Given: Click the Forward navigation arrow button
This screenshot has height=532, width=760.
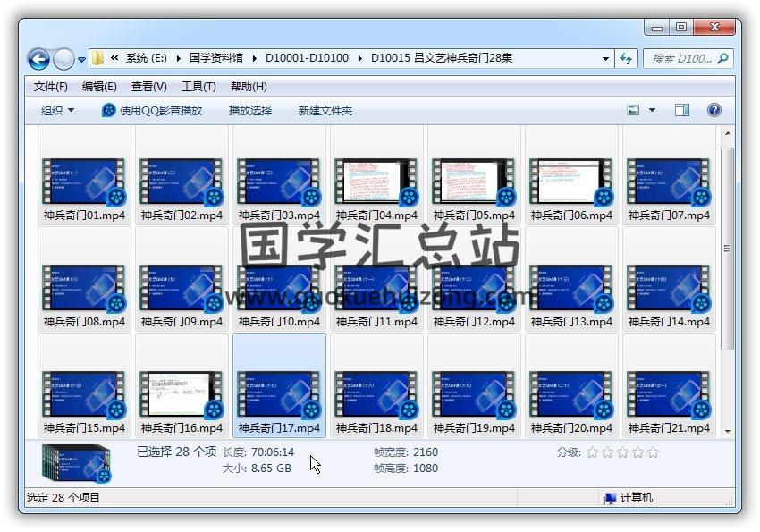Looking at the screenshot, I should (x=63, y=60).
